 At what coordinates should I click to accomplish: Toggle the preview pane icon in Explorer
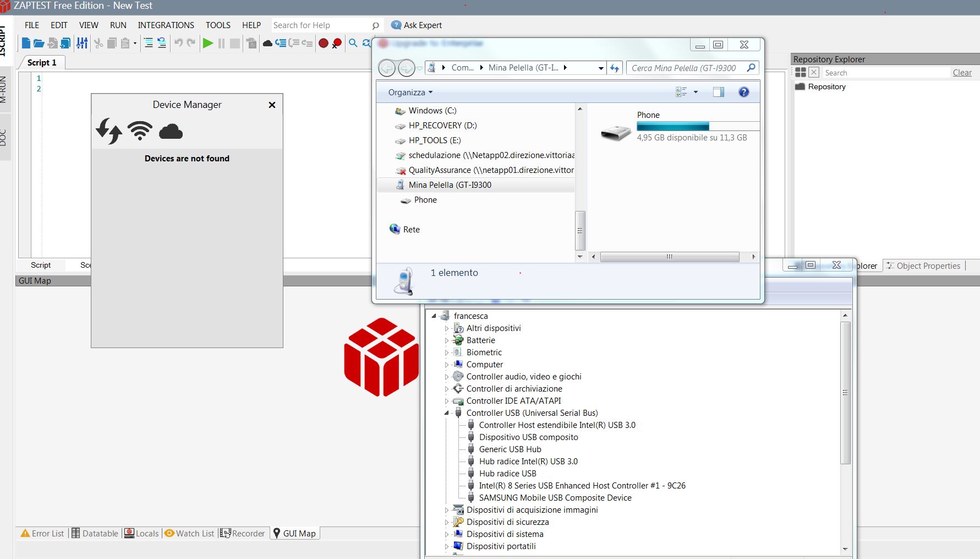(718, 92)
